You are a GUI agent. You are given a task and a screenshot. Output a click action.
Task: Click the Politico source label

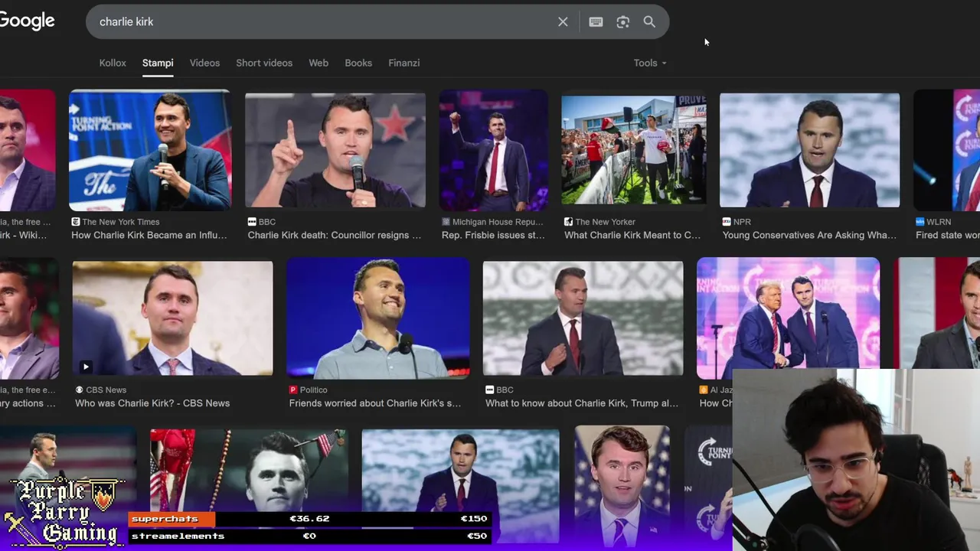pos(314,390)
